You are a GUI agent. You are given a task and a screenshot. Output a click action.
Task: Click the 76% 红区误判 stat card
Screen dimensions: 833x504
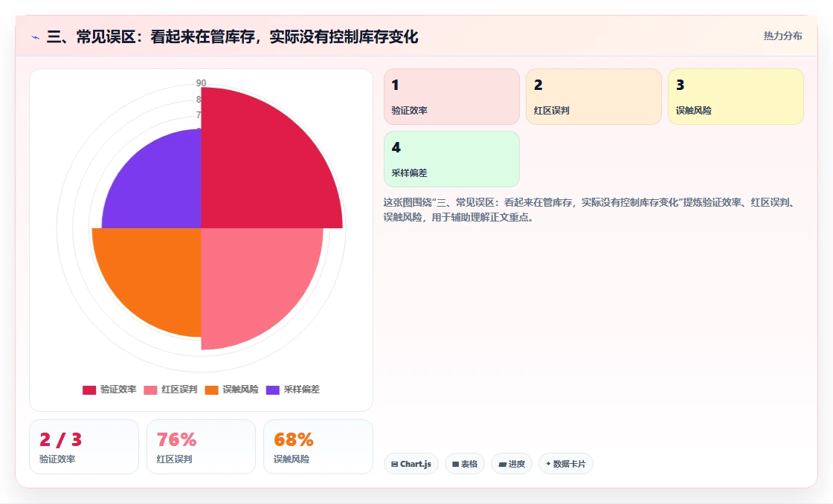(x=201, y=447)
